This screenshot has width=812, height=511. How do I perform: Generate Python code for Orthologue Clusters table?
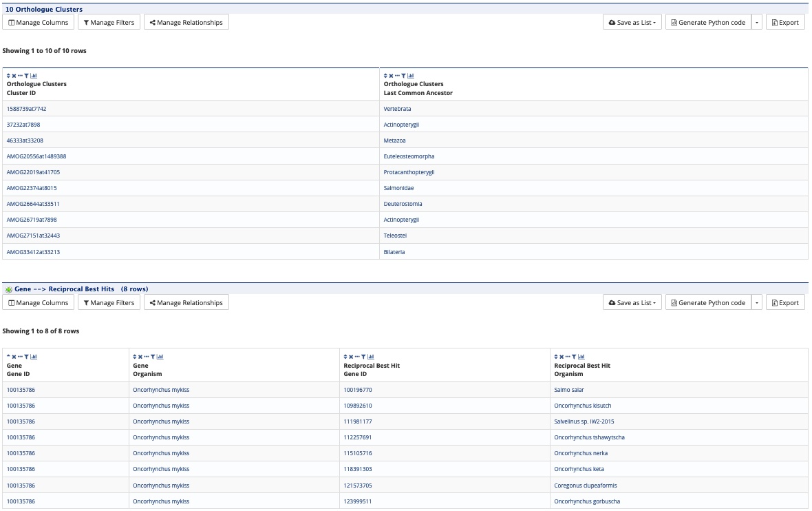click(x=708, y=22)
